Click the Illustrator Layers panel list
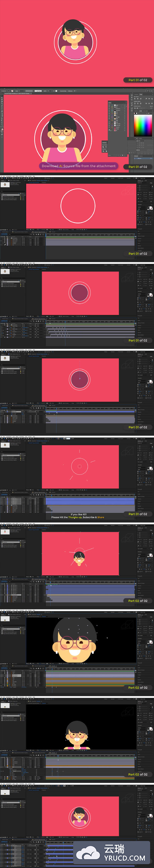This screenshot has height=868, width=154. coord(117,117)
